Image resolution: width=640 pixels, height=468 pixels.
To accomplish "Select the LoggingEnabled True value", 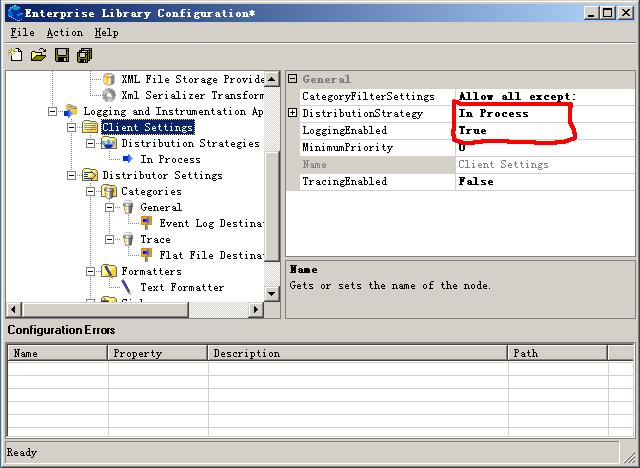I will point(473,130).
